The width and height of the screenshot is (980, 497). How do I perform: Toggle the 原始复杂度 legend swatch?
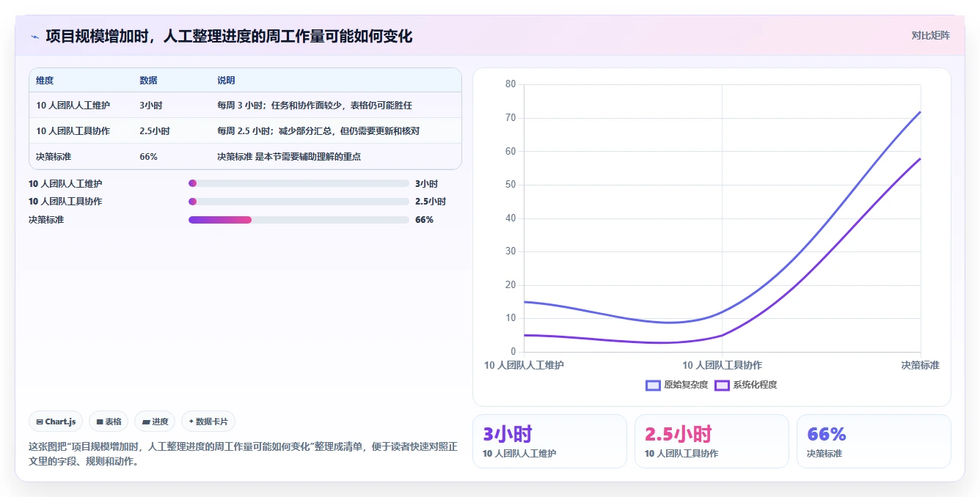pyautogui.click(x=653, y=385)
